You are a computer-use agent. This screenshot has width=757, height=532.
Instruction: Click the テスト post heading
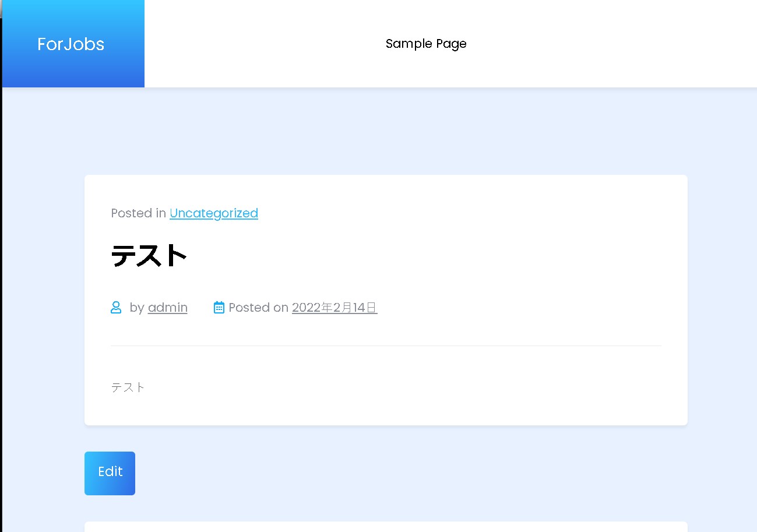coord(149,255)
